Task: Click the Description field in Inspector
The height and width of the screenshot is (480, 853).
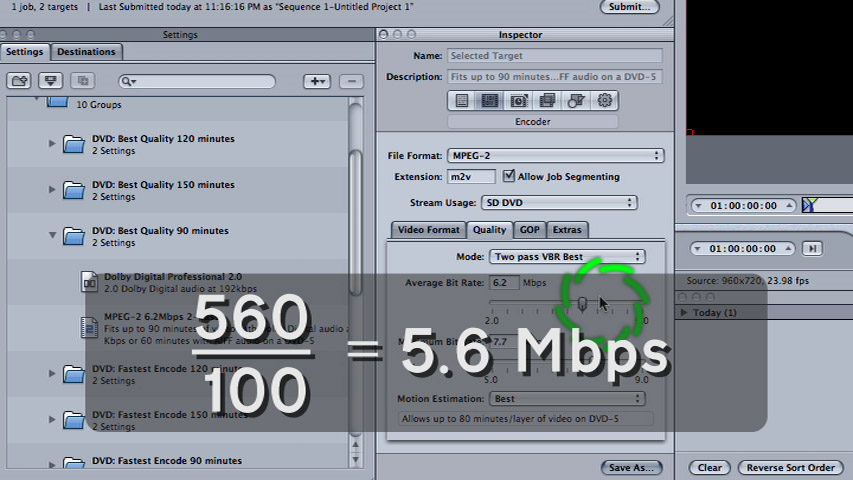Action: pos(555,77)
